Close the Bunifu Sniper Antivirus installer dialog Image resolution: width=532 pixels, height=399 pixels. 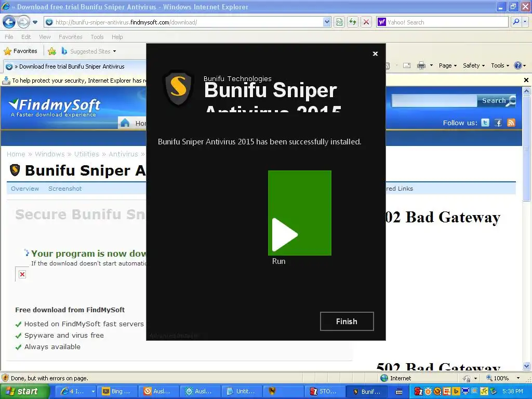375,54
